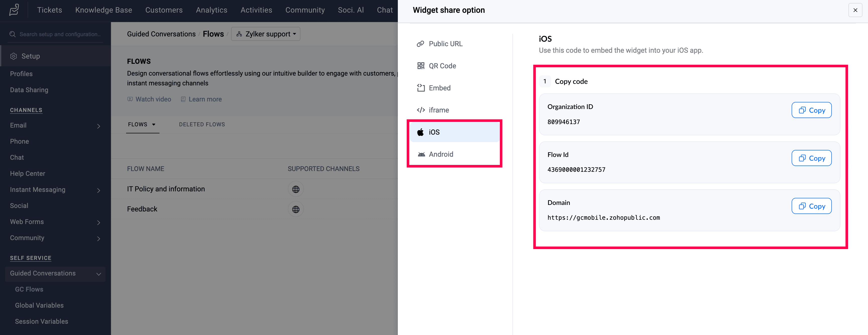Screen dimensions: 868x335
Task: Open the Learn more link
Action: (x=205, y=99)
